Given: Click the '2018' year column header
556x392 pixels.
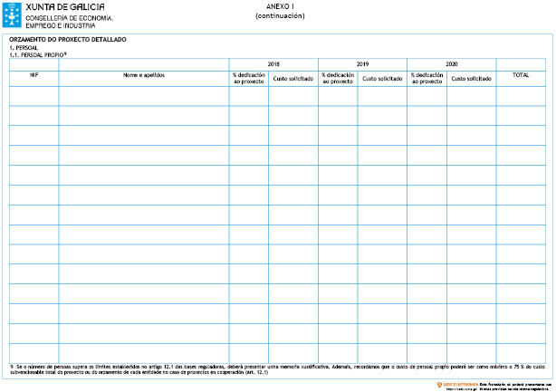Looking at the screenshot, I should pyautogui.click(x=273, y=64).
